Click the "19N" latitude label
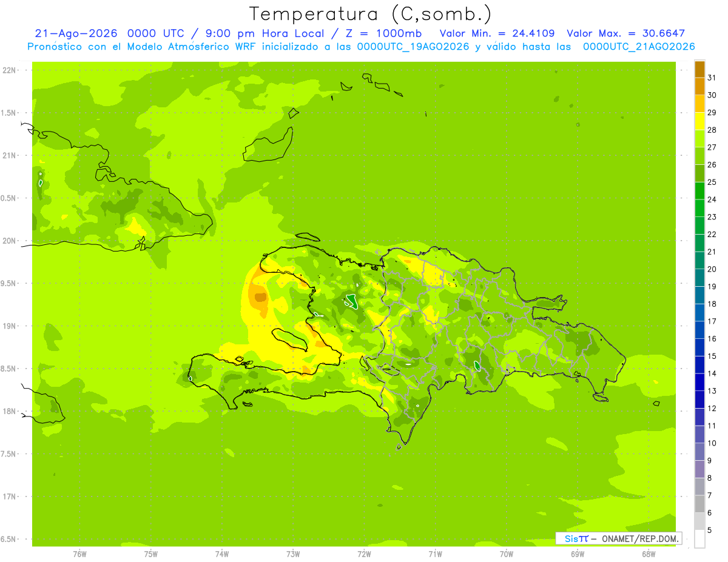 [9, 326]
